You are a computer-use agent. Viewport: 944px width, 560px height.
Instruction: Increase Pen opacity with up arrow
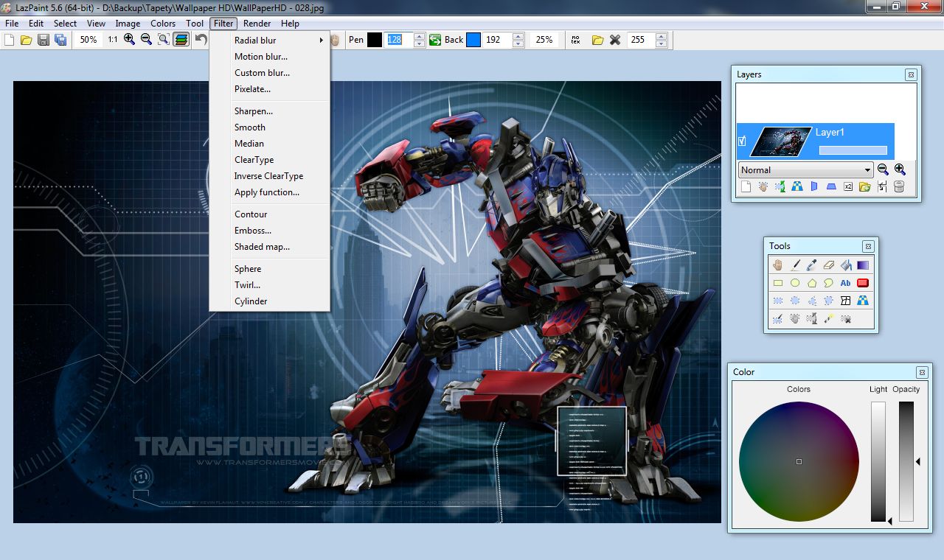419,36
